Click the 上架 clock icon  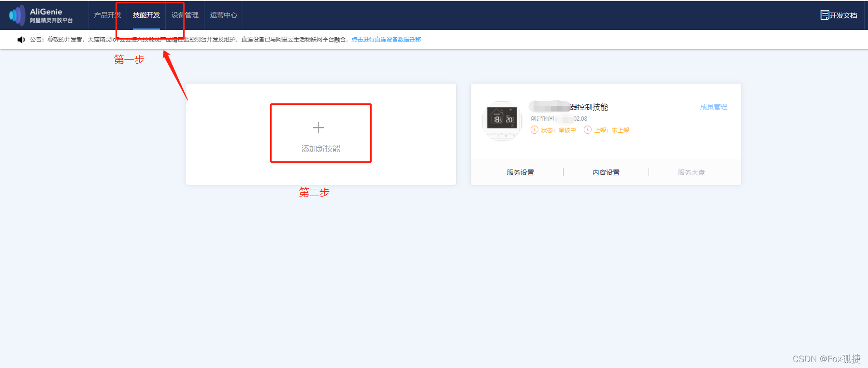588,129
